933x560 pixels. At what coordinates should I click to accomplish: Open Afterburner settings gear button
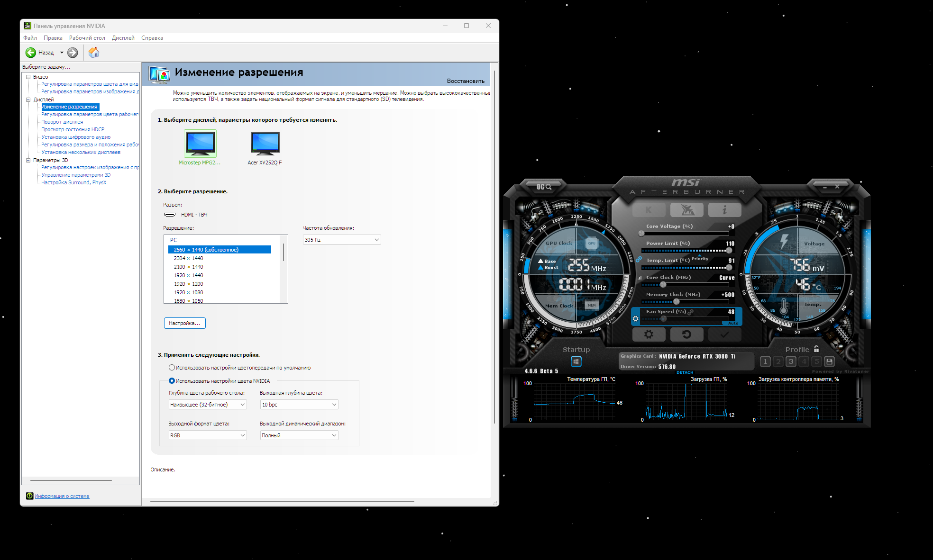point(649,334)
